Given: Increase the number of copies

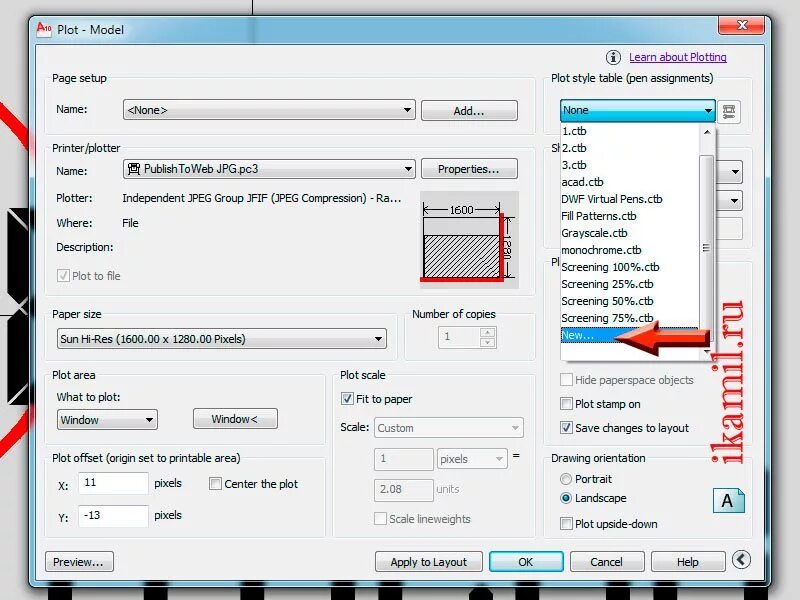Looking at the screenshot, I should [x=488, y=332].
